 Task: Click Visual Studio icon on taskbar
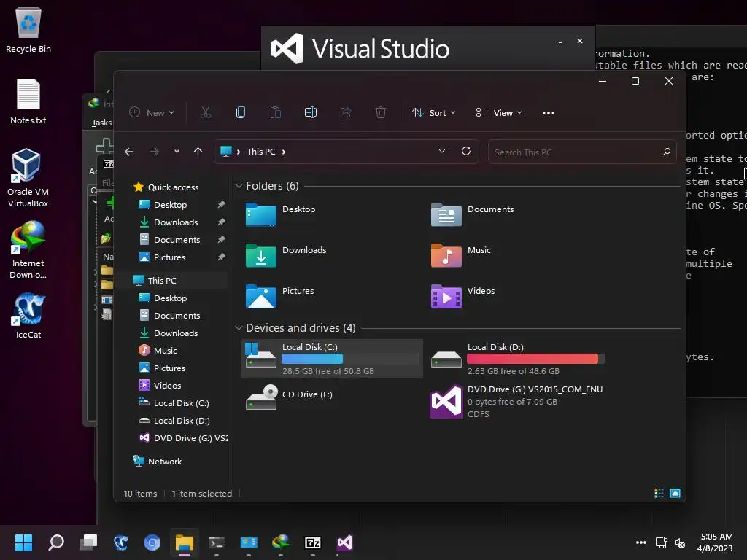(x=345, y=542)
